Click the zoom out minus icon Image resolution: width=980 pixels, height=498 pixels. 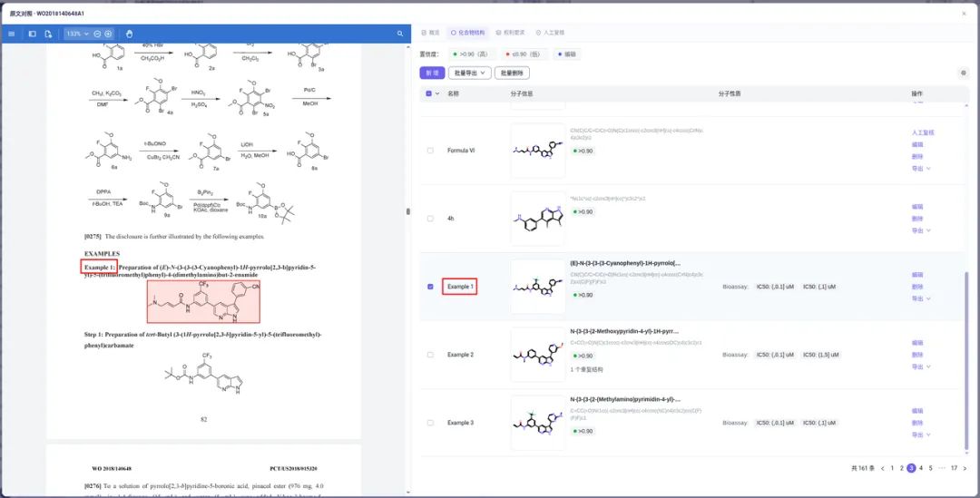(x=97, y=34)
